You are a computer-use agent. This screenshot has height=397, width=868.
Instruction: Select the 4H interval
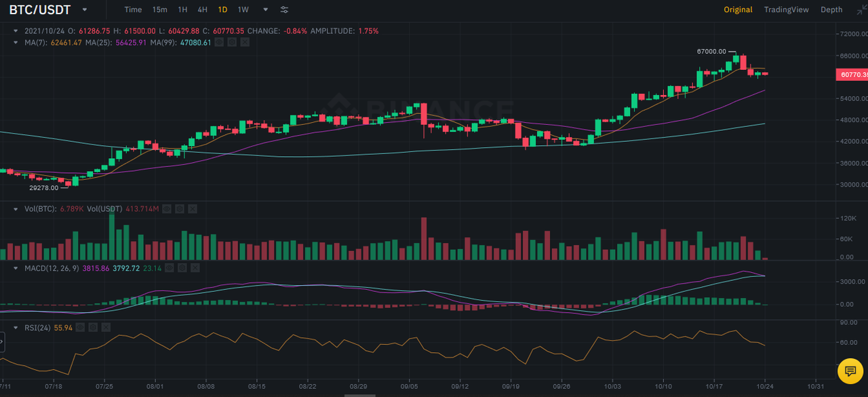pos(202,10)
